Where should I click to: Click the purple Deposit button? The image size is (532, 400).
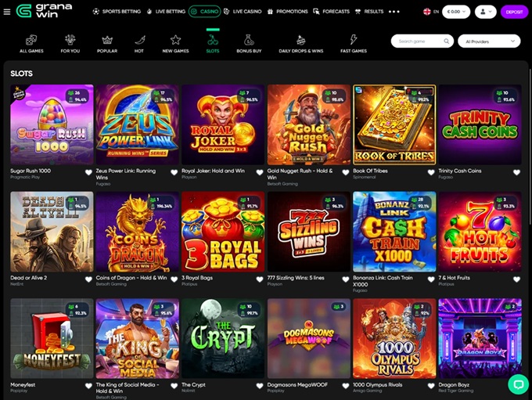click(x=514, y=12)
